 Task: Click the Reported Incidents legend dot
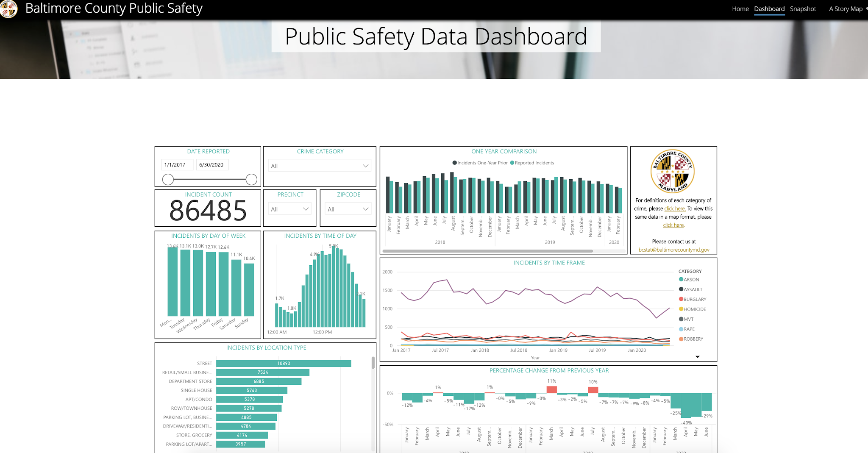click(513, 162)
